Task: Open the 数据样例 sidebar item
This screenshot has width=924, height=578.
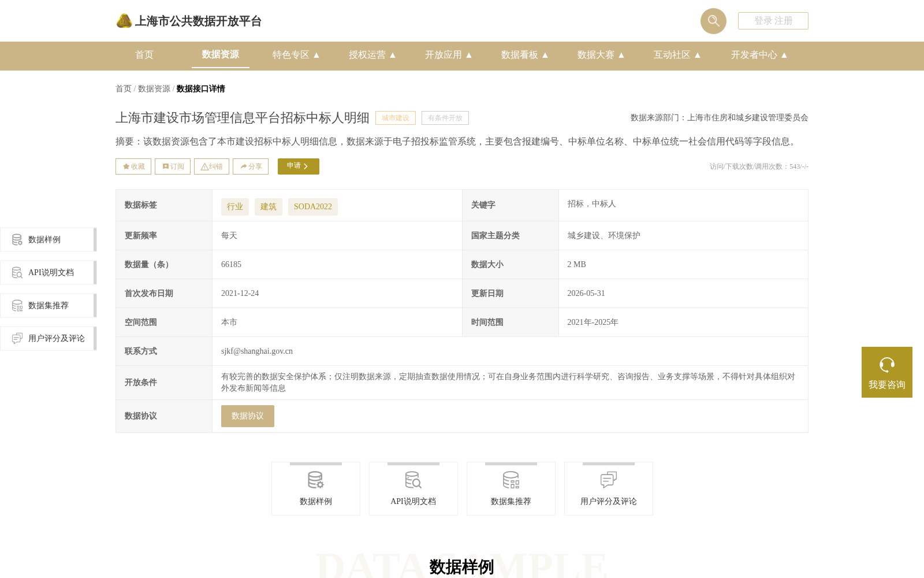Action: tap(48, 239)
